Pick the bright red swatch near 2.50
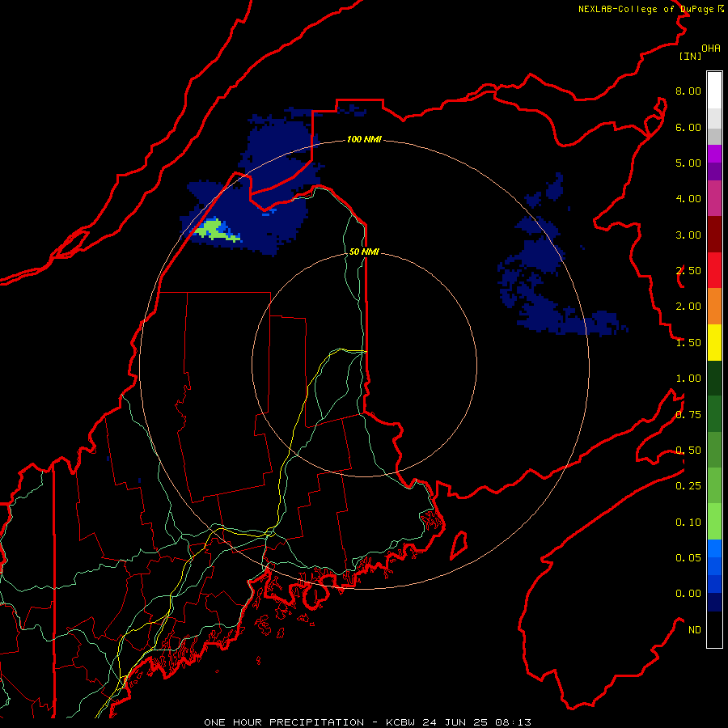Screen dimensions: 728x728 714,270
